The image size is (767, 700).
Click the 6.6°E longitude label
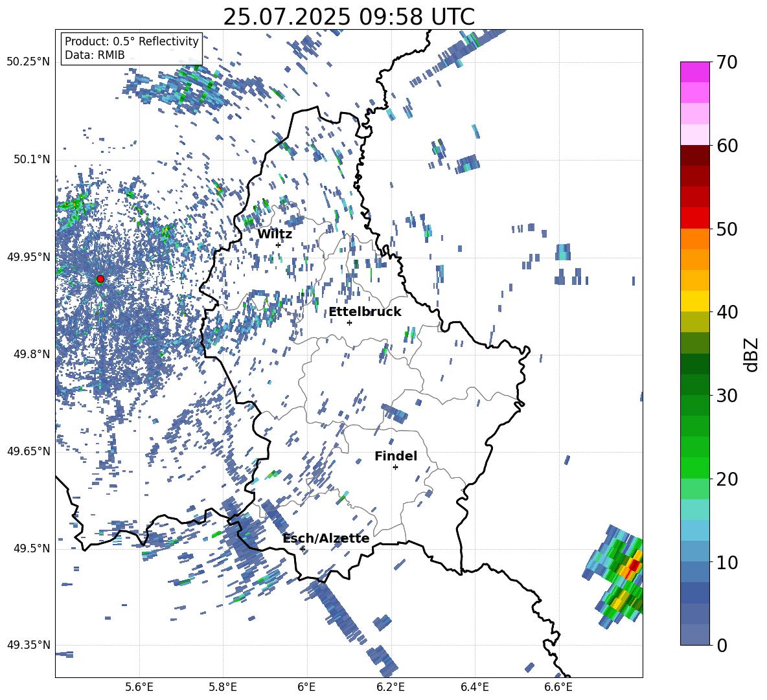tap(558, 687)
